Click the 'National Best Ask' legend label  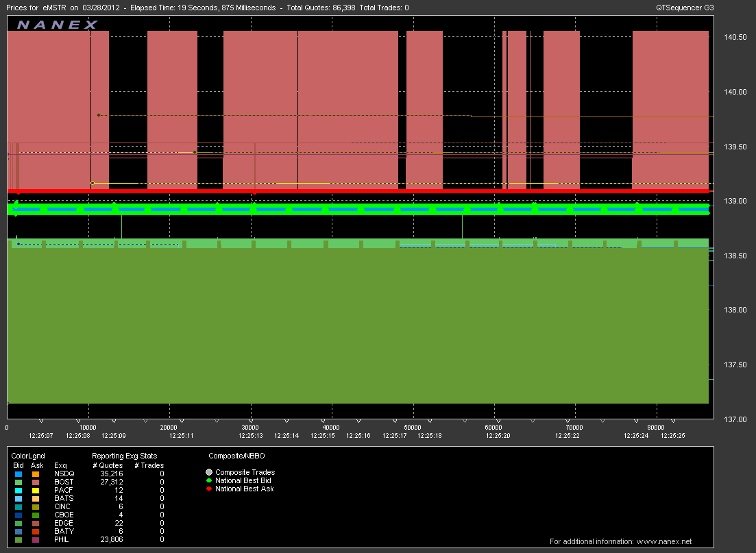(245, 489)
